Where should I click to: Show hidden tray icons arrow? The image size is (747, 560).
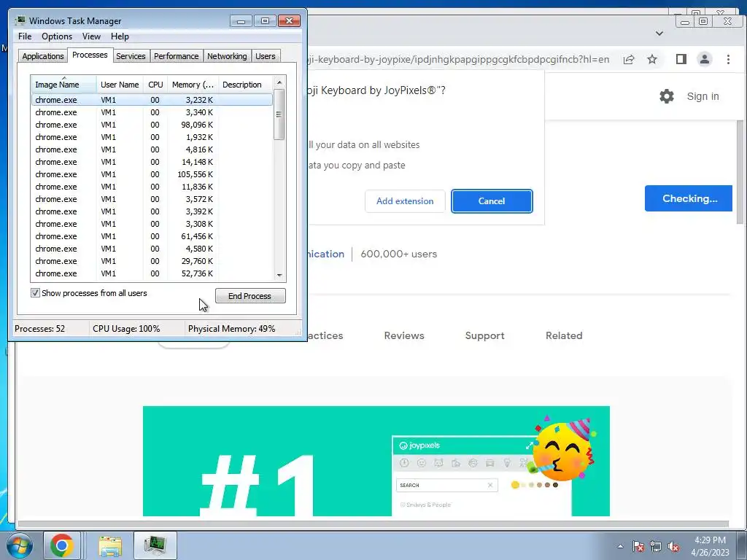620,546
